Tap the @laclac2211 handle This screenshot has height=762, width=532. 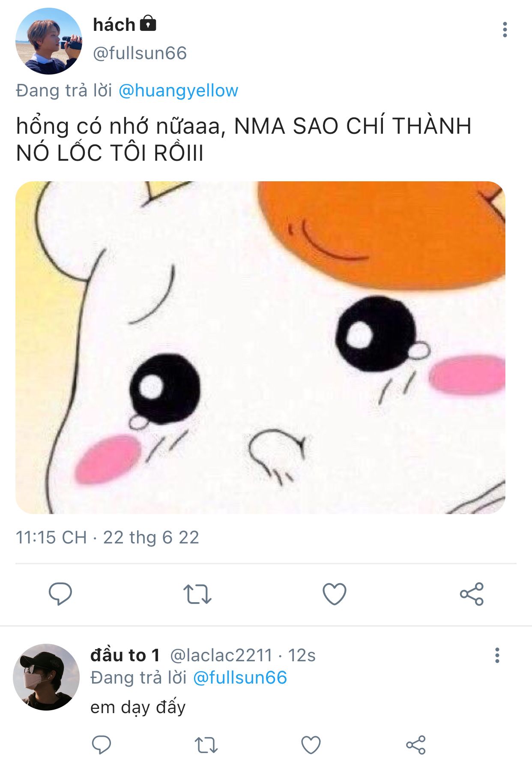click(x=221, y=655)
